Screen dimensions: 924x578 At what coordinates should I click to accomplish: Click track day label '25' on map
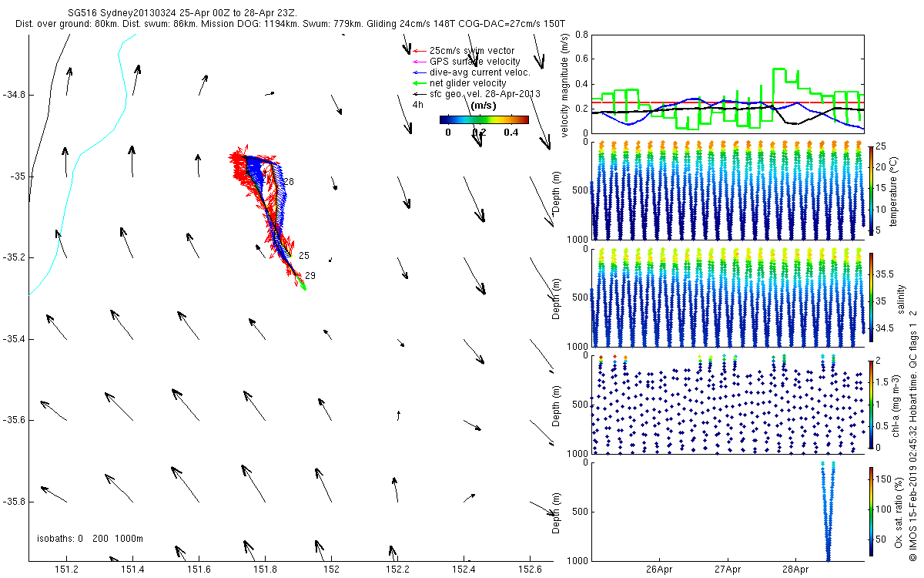[x=303, y=256]
